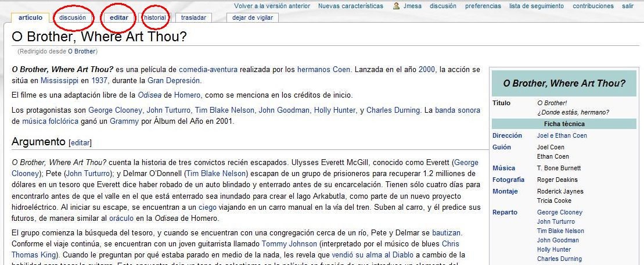Image resolution: width=644 pixels, height=265 pixels.
Task: Click salir to log out
Action: (628, 6)
